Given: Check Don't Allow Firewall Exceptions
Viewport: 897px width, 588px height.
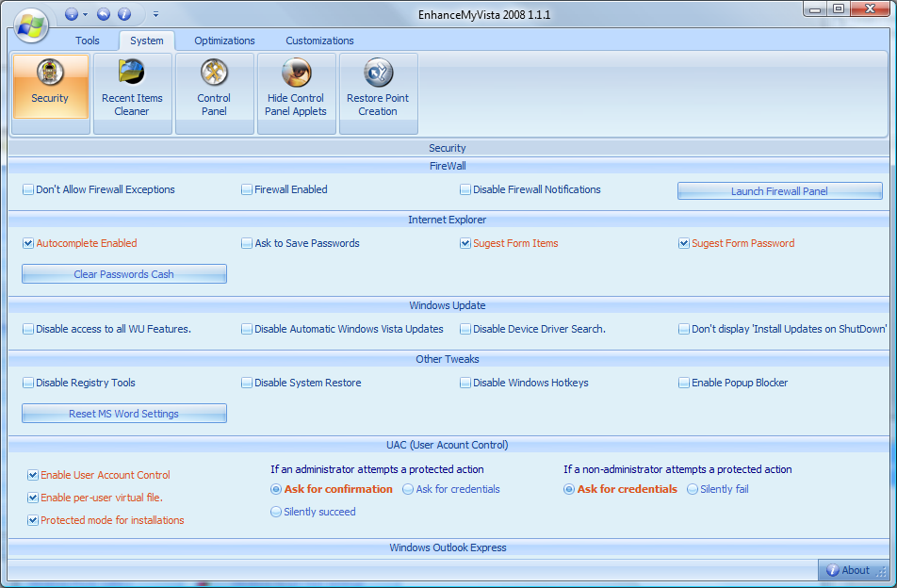Looking at the screenshot, I should (28, 189).
